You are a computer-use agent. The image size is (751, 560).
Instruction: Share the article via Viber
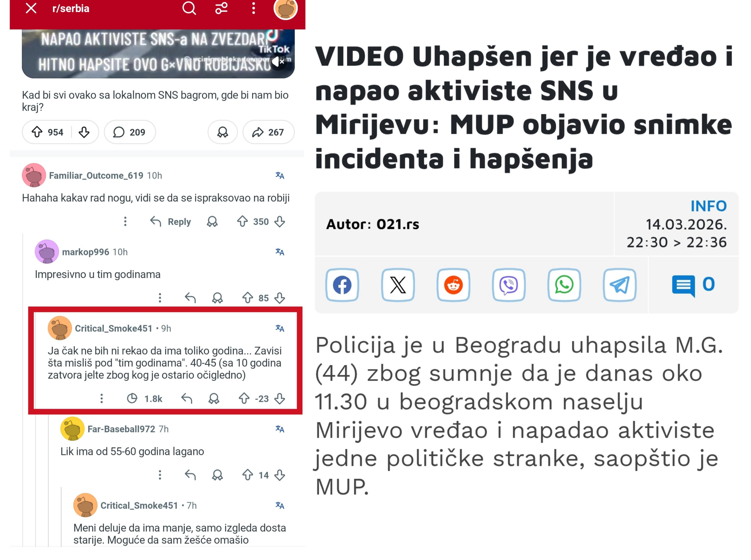coord(508,284)
